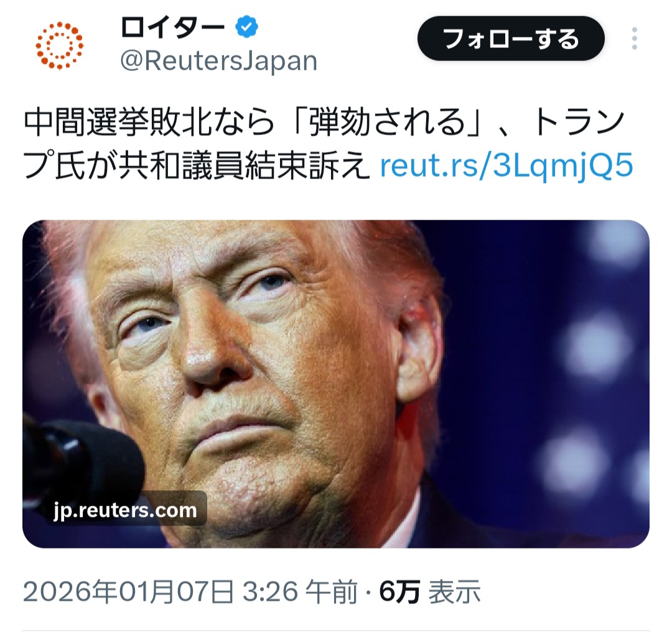
Task: Click the 6万 表示 view count
Action: (430, 591)
